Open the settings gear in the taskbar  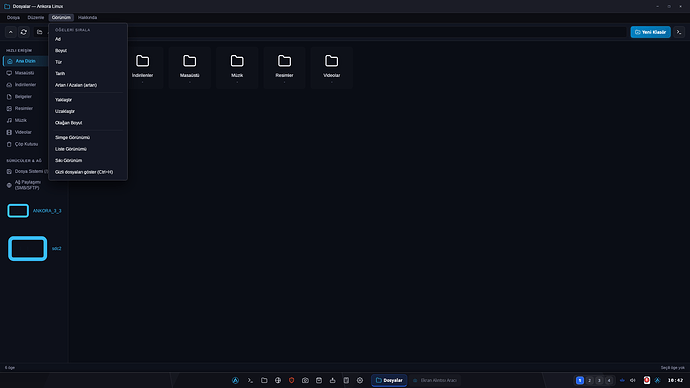click(360, 381)
